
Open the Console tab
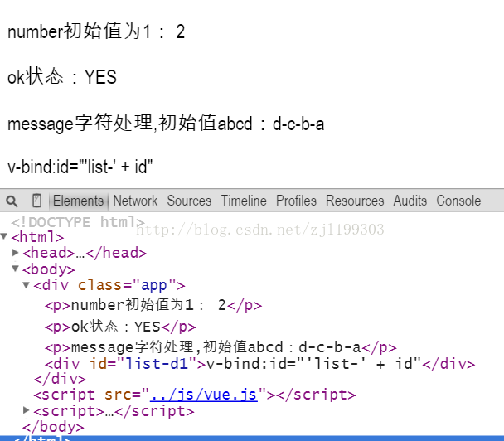[x=458, y=201]
